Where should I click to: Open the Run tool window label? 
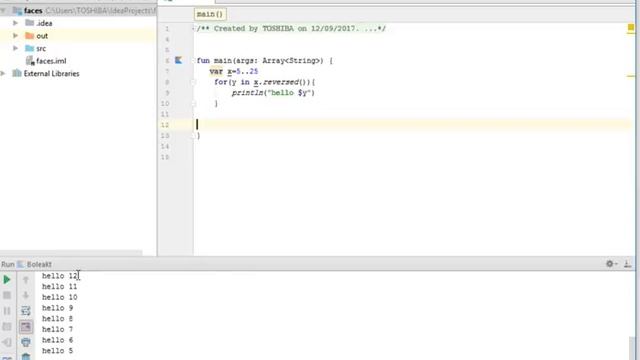tap(8, 264)
